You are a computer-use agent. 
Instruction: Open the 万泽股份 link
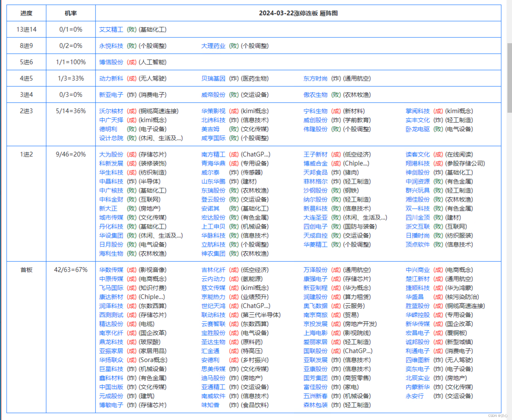point(315,270)
